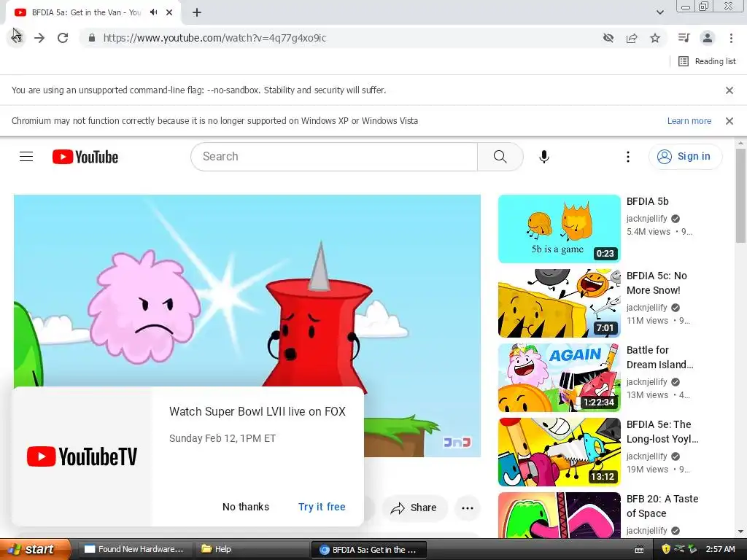Dismiss the no-sandbox warning bar
Viewport: 747px width, 560px height.
tap(729, 90)
